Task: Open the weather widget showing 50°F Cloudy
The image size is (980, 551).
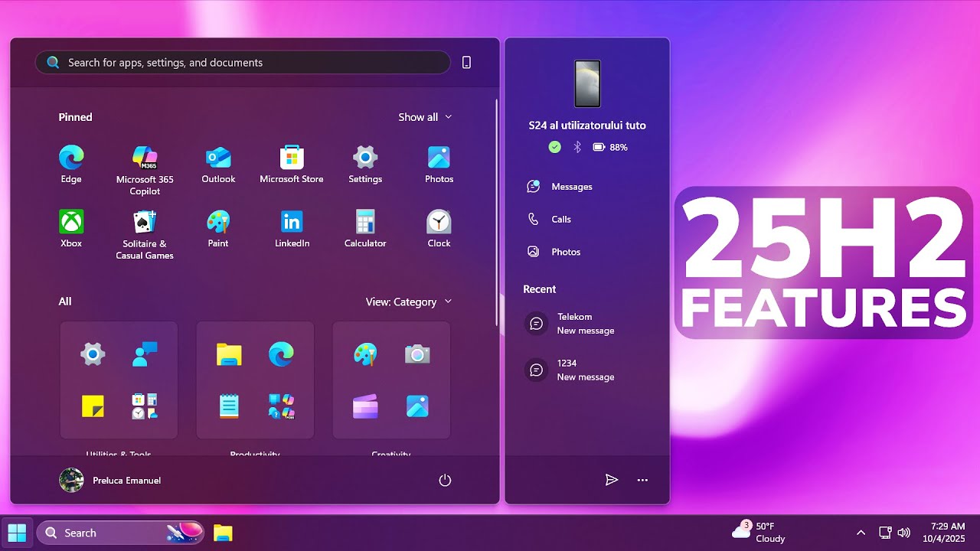Action: point(759,533)
